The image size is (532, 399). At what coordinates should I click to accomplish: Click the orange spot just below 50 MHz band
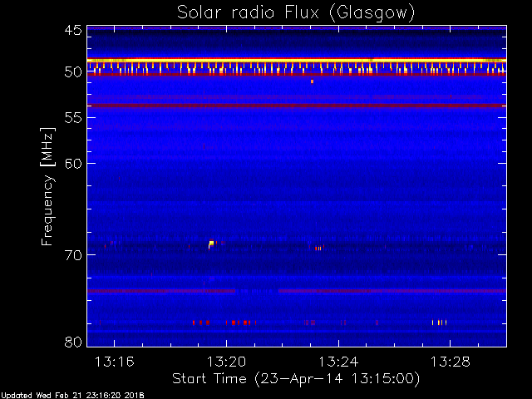(313, 81)
